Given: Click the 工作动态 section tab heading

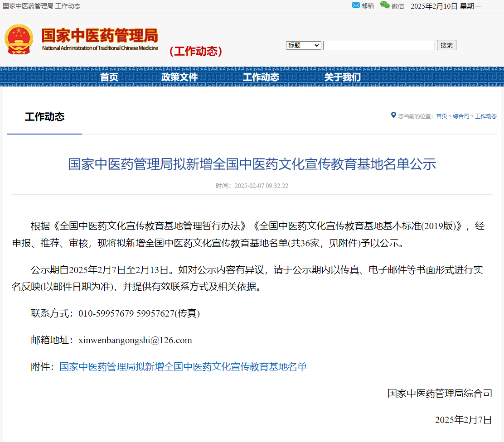Looking at the screenshot, I should click(45, 116).
